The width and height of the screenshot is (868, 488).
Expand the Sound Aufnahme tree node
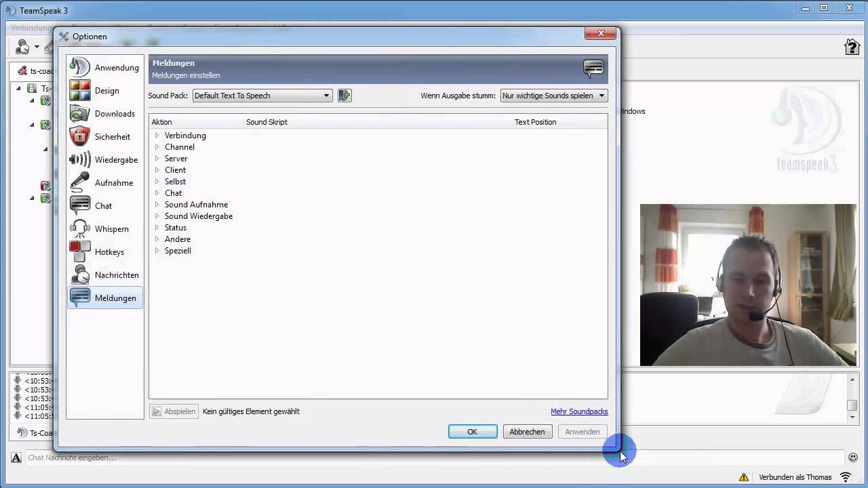[157, 205]
